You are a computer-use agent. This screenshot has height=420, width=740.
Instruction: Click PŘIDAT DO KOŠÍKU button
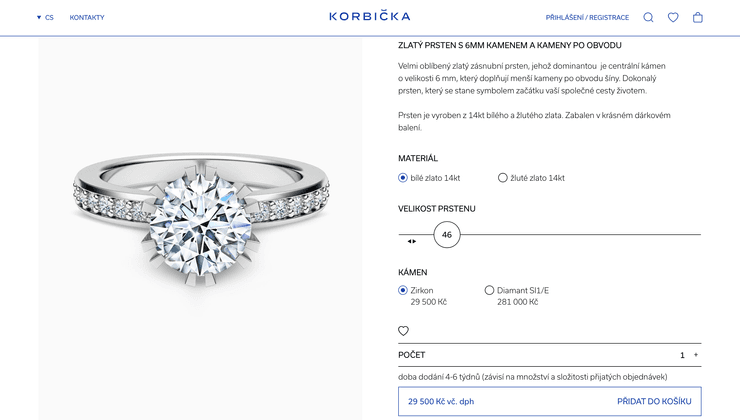pos(653,401)
